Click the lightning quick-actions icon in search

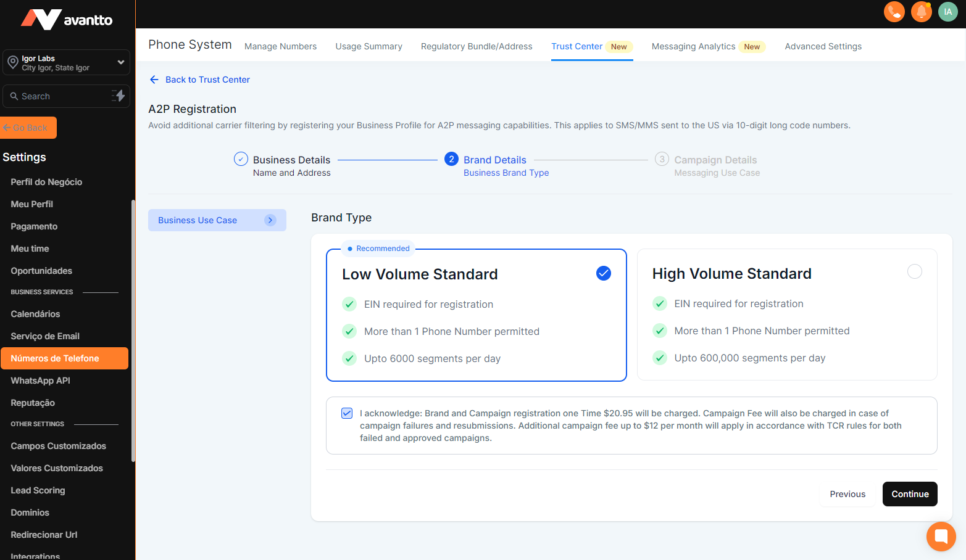tap(118, 96)
